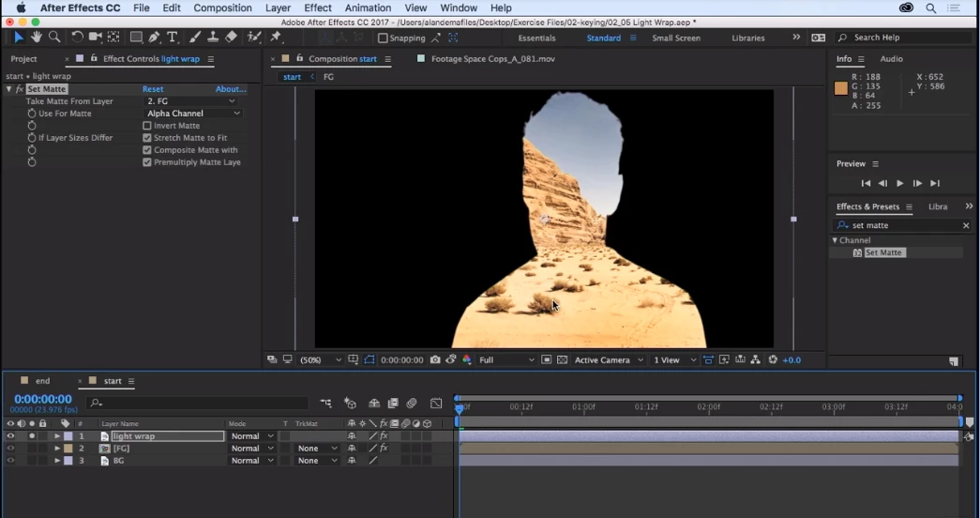The image size is (980, 518).
Task: Click the orange Info color swatch
Action: pyautogui.click(x=841, y=88)
